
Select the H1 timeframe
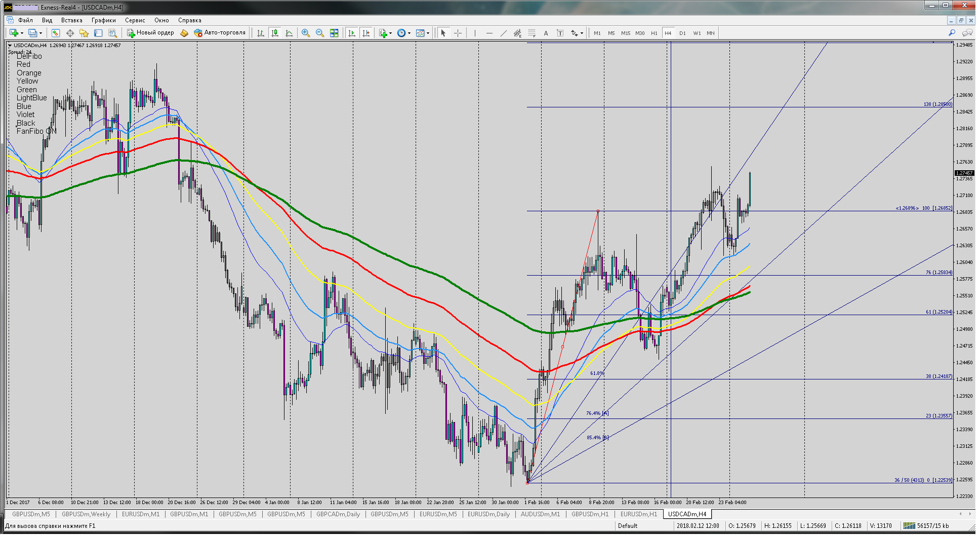pyautogui.click(x=654, y=33)
